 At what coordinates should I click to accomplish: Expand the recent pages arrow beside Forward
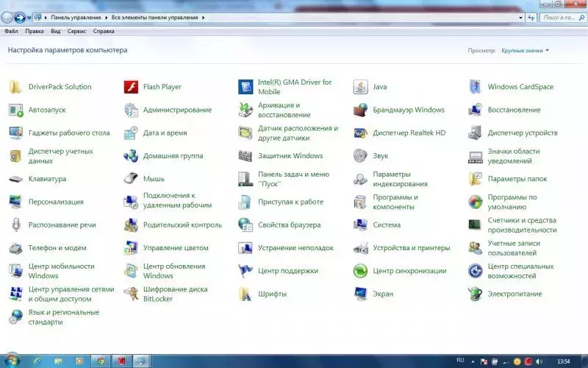click(29, 18)
